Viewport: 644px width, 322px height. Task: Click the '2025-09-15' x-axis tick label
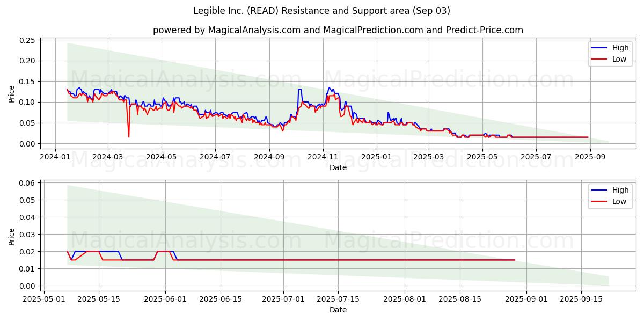pos(581,299)
